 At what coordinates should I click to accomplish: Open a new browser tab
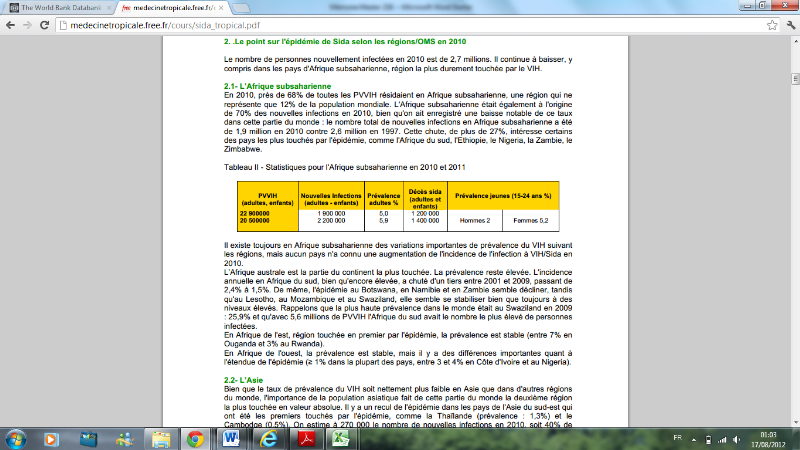tap(241, 8)
